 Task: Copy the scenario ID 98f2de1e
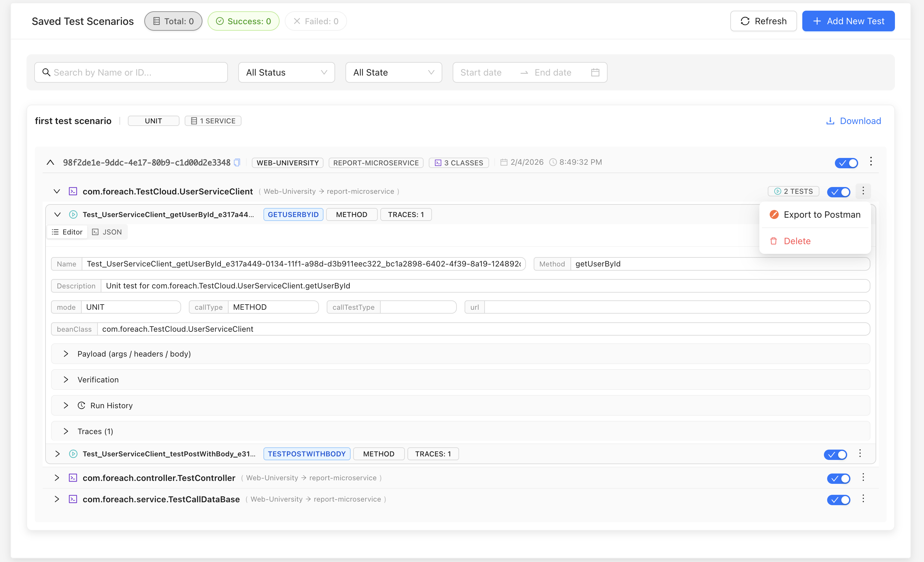[237, 162]
